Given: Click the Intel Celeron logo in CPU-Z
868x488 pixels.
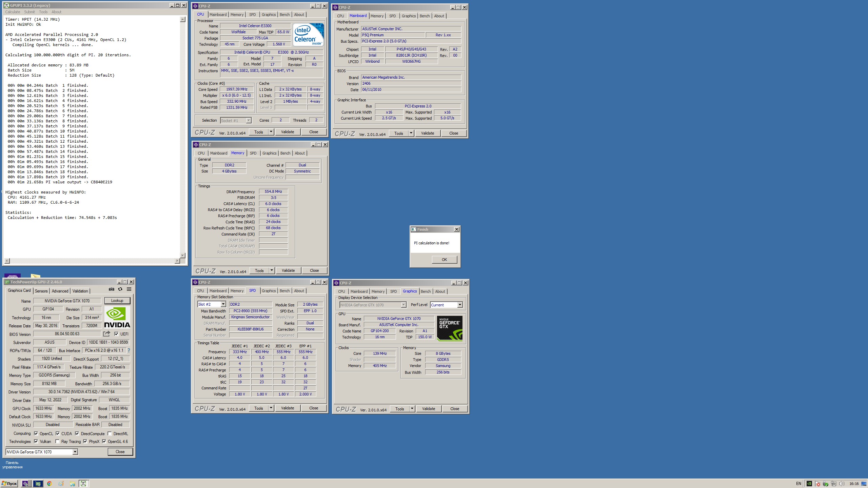Looking at the screenshot, I should click(308, 35).
